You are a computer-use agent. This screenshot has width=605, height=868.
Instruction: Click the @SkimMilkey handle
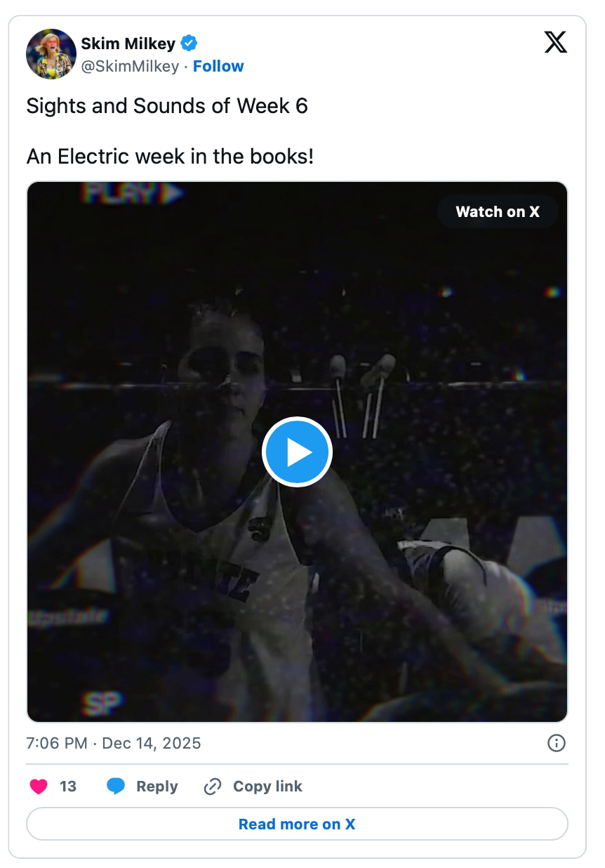130,66
